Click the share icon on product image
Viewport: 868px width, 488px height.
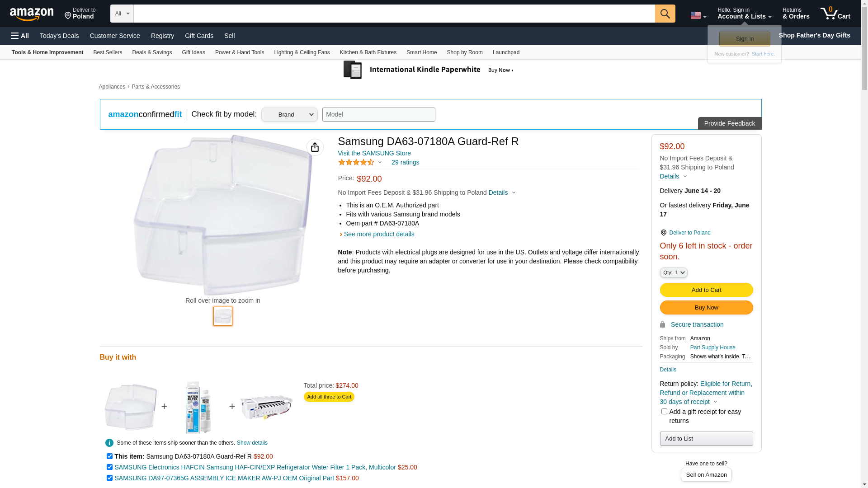(x=315, y=147)
